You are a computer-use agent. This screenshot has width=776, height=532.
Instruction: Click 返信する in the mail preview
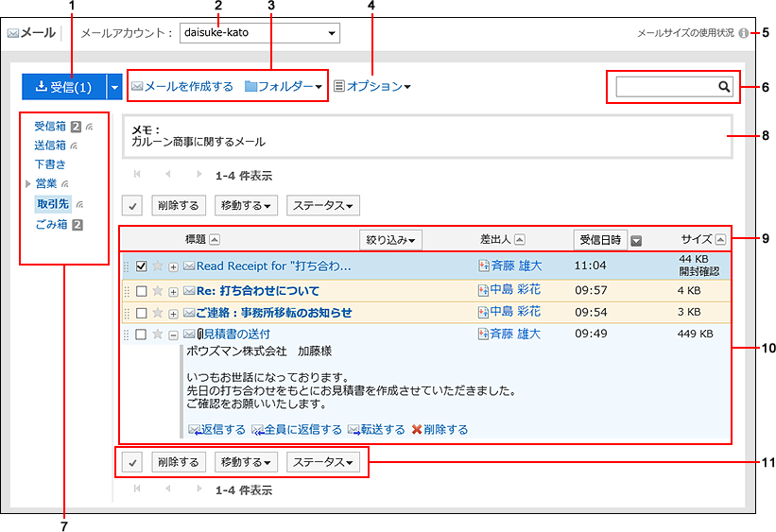[x=216, y=430]
